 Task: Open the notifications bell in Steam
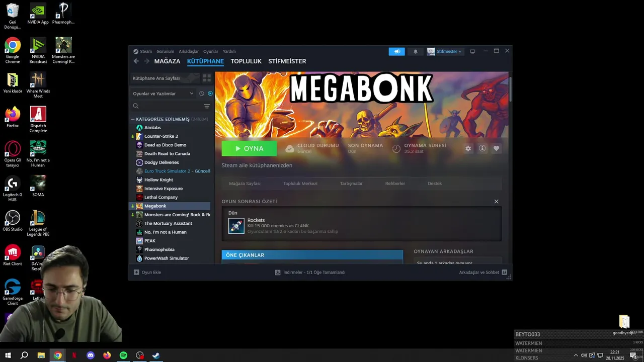point(416,51)
